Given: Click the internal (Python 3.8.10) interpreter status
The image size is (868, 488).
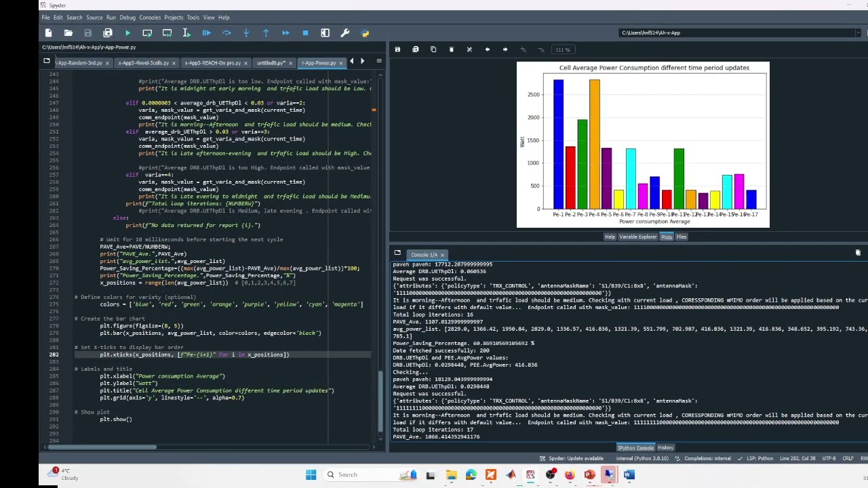Looking at the screenshot, I should tap(642, 459).
